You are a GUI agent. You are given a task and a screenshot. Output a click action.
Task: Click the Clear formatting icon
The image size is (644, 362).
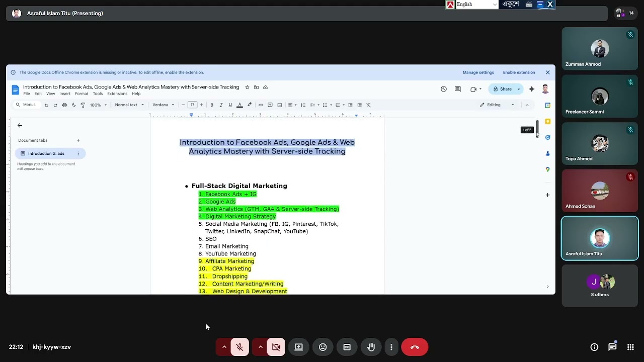click(369, 105)
